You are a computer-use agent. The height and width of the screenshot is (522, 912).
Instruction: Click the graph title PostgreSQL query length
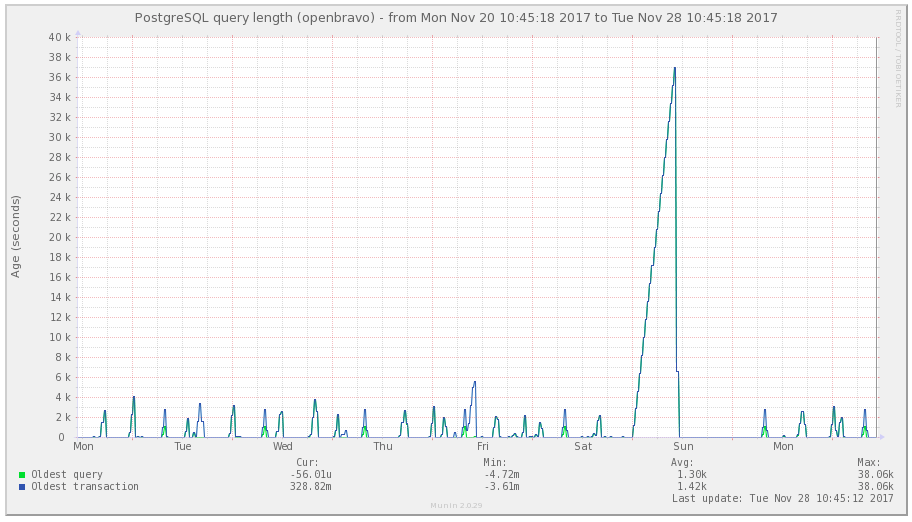456,18
